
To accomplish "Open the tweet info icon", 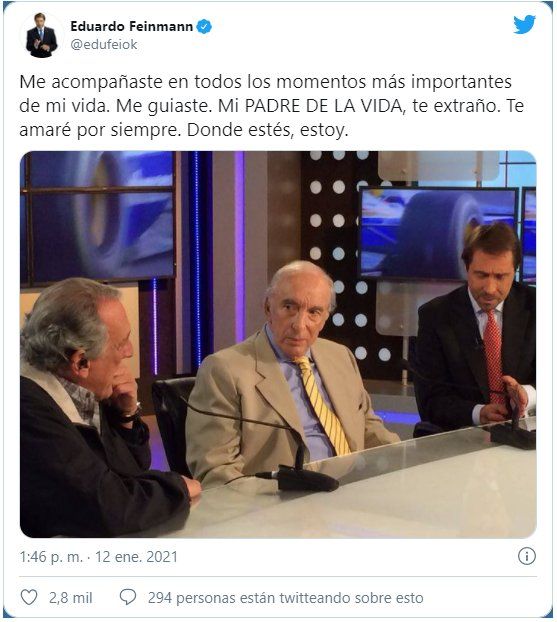I will (x=526, y=556).
